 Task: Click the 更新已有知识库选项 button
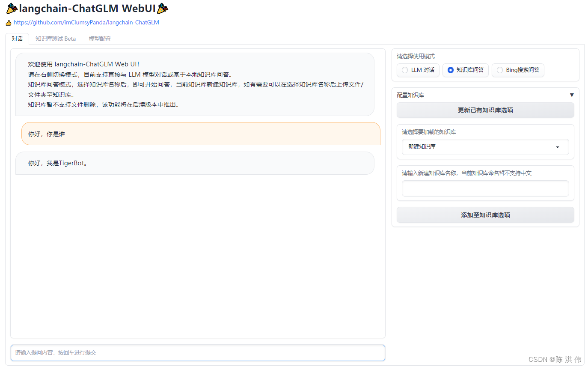tap(485, 110)
